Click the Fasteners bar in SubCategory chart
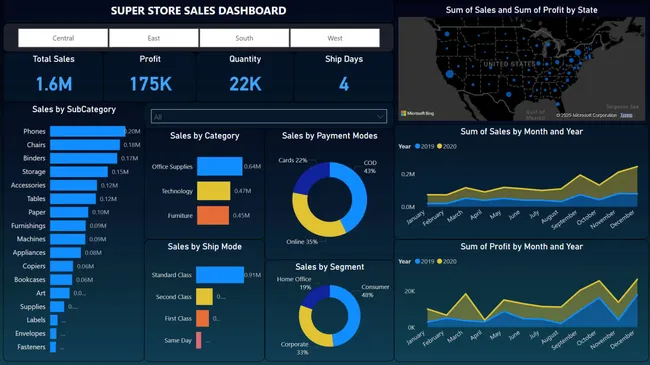The height and width of the screenshot is (365, 650). coord(53,347)
